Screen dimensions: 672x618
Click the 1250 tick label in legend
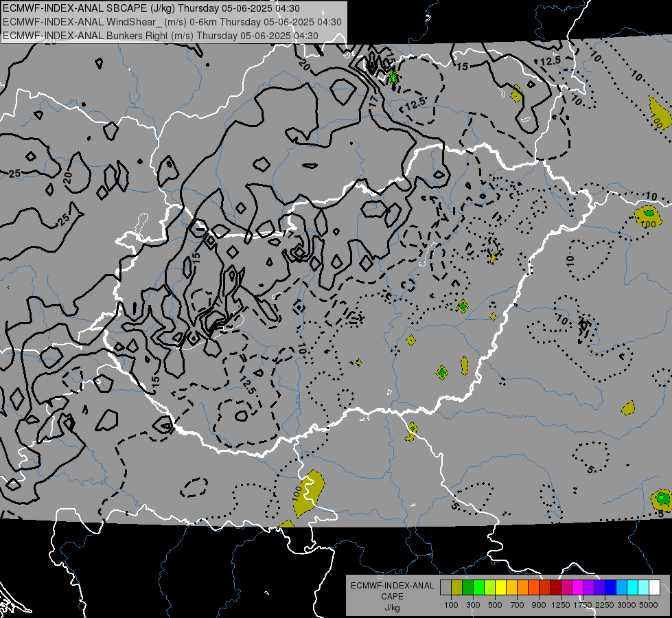click(561, 605)
